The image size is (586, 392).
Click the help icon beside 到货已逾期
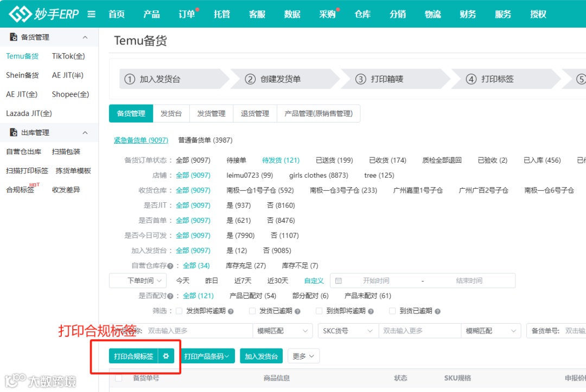[x=437, y=311]
